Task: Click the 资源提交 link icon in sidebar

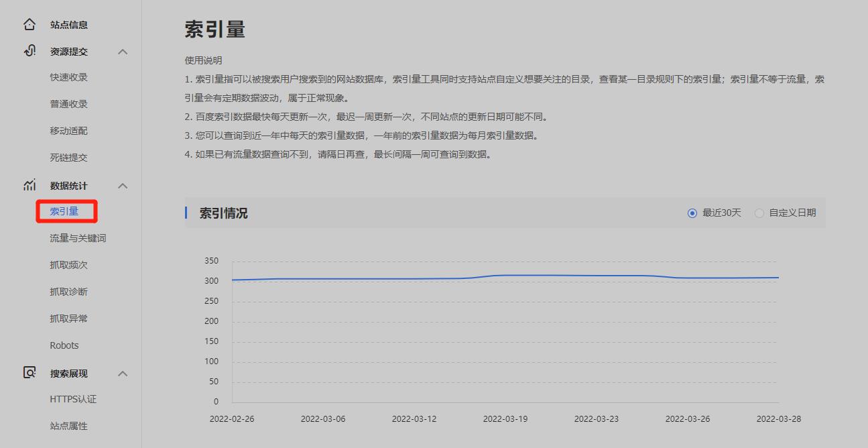Action: tap(29, 51)
